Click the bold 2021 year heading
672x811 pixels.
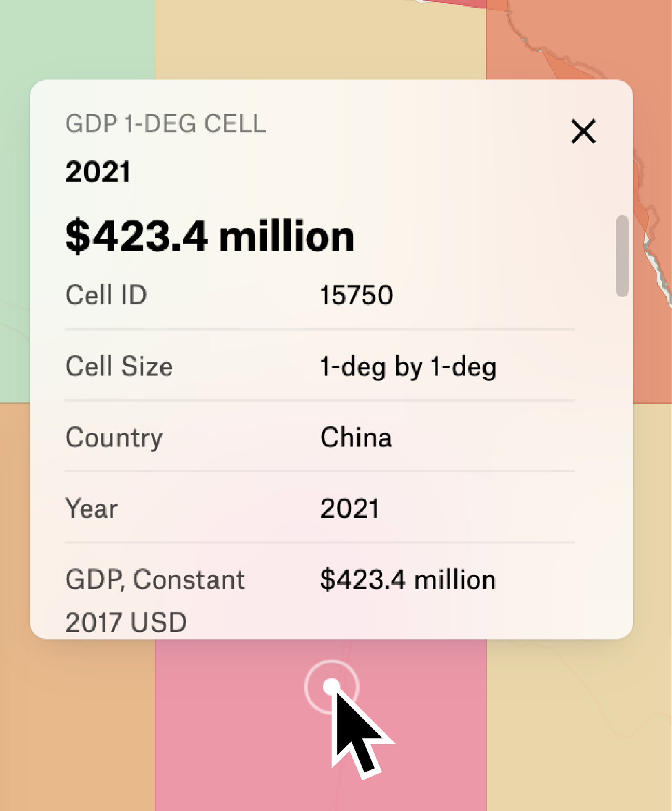98,172
